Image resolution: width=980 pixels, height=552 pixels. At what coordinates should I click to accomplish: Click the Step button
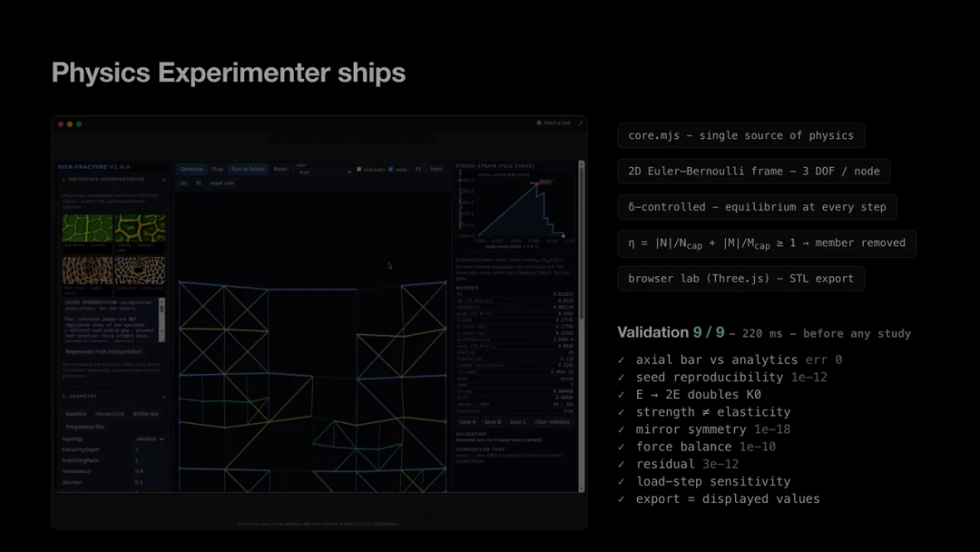(x=217, y=170)
